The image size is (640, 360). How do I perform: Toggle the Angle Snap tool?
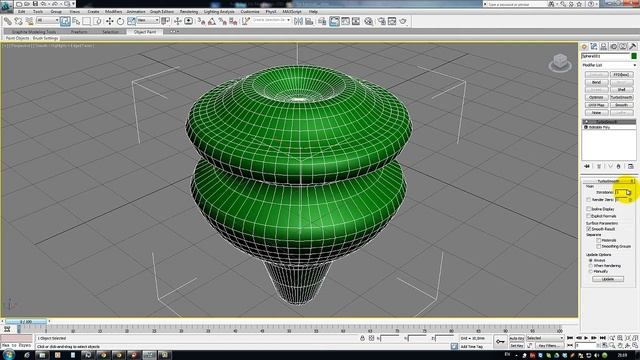(x=212, y=21)
